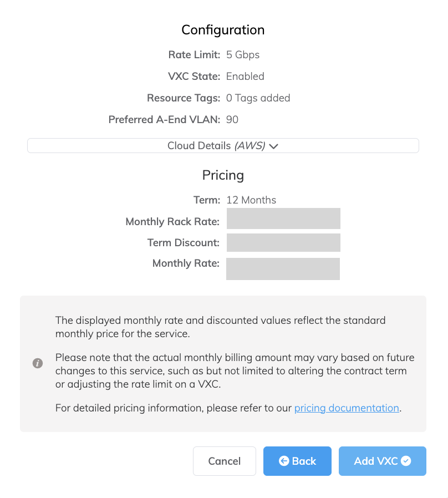
Task: Go back with the Back button
Action: coord(297,461)
